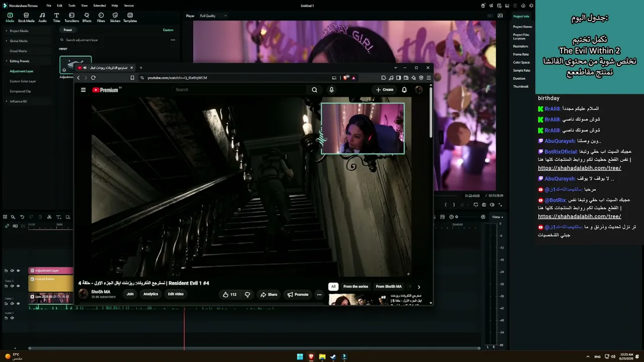Viewport: 644px width, 362px height.
Task: Open the Templates panel in Filmora
Action: 130,18
